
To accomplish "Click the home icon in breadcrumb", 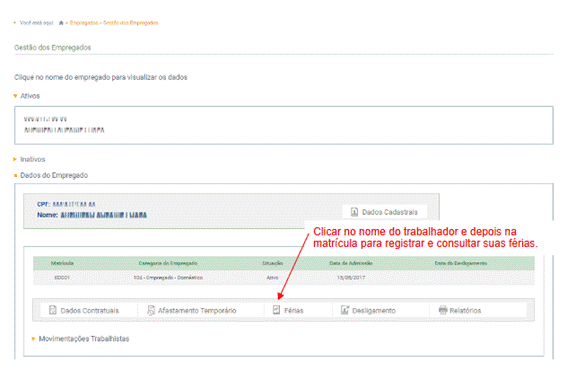I will (61, 23).
